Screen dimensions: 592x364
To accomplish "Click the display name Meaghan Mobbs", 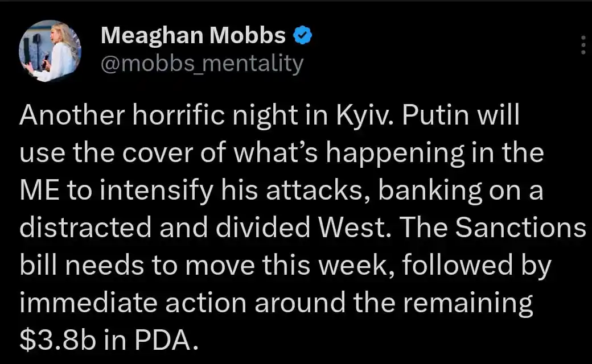I will tap(193, 36).
